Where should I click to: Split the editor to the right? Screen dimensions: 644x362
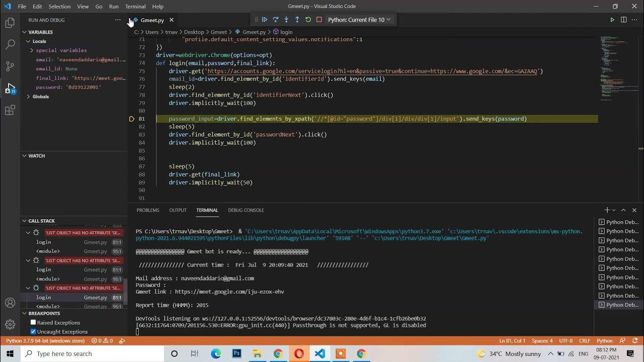point(623,20)
